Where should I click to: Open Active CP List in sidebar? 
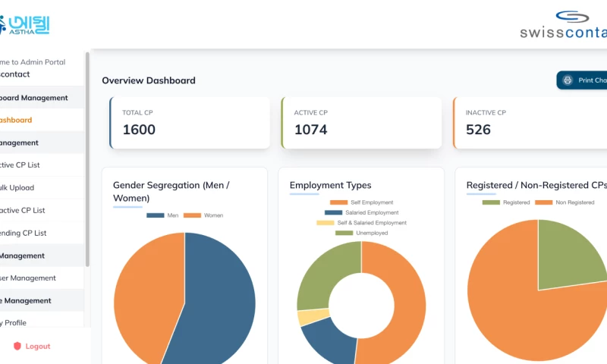click(42, 165)
